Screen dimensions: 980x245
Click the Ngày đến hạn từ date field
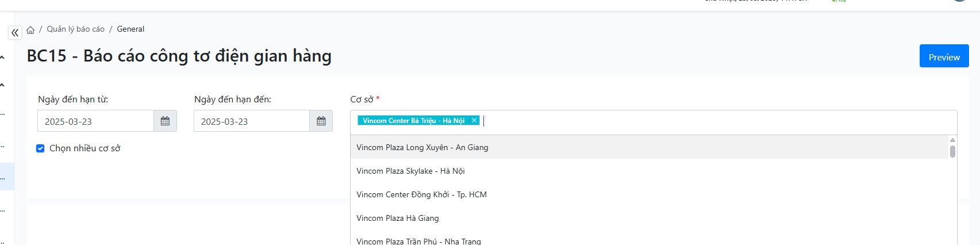pyautogui.click(x=96, y=121)
